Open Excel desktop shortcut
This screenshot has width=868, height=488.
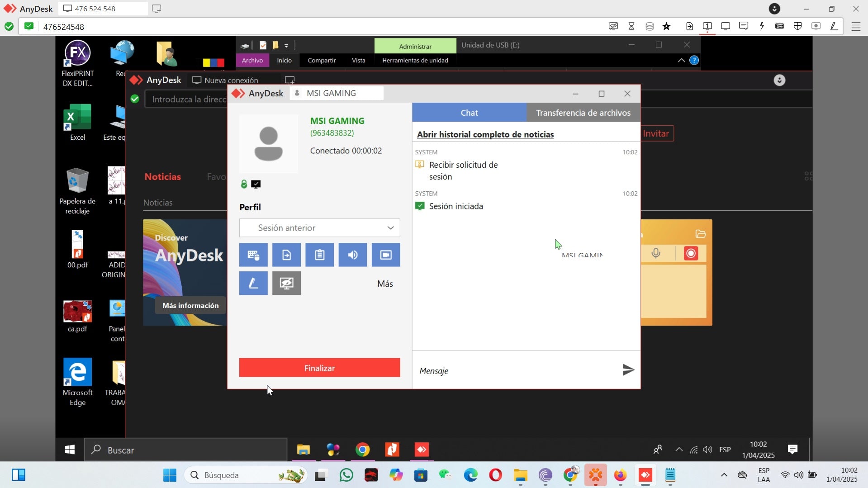coord(77,123)
